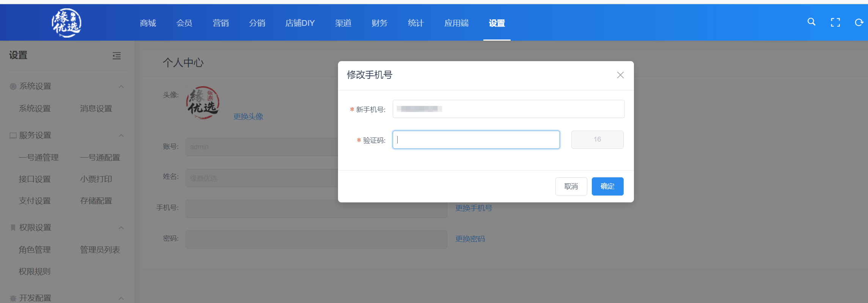Click the verification code countdown button
868x303 pixels.
tap(597, 140)
